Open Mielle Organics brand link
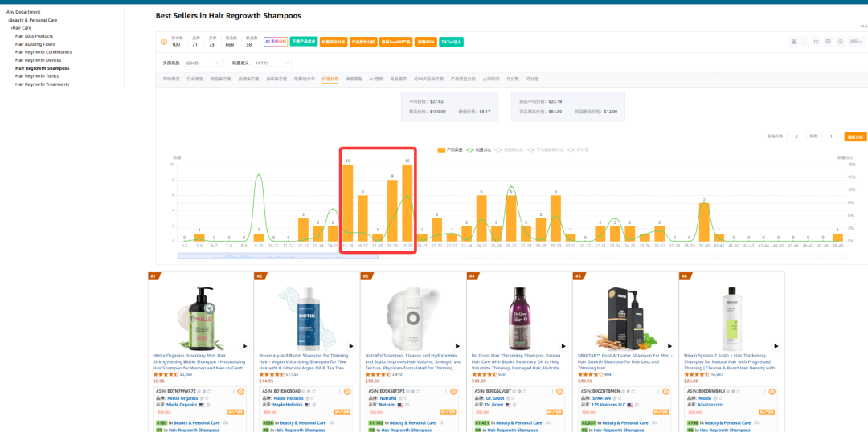Viewport: 868px width, 432px height. [182, 397]
